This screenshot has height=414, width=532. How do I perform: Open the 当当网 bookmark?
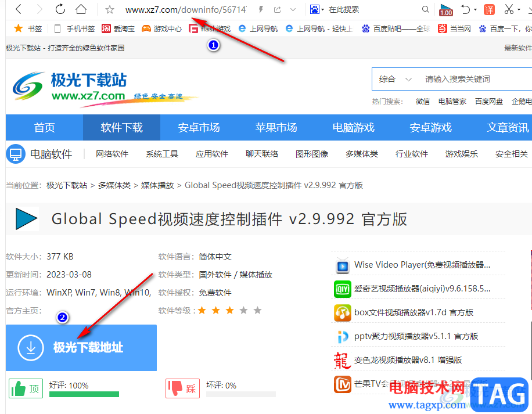[x=454, y=29]
